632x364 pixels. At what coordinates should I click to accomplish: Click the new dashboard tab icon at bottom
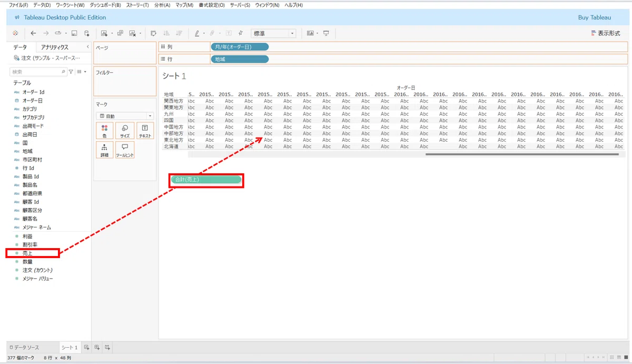97,348
